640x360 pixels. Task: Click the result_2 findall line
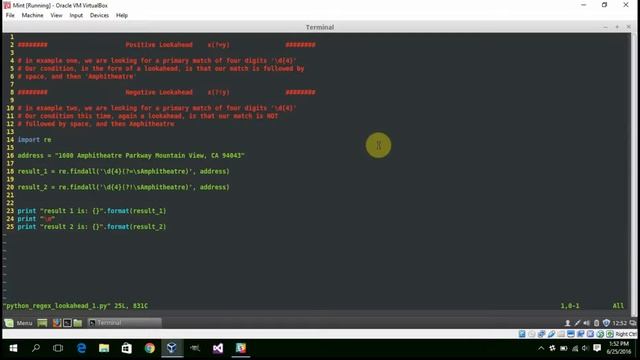(x=123, y=187)
